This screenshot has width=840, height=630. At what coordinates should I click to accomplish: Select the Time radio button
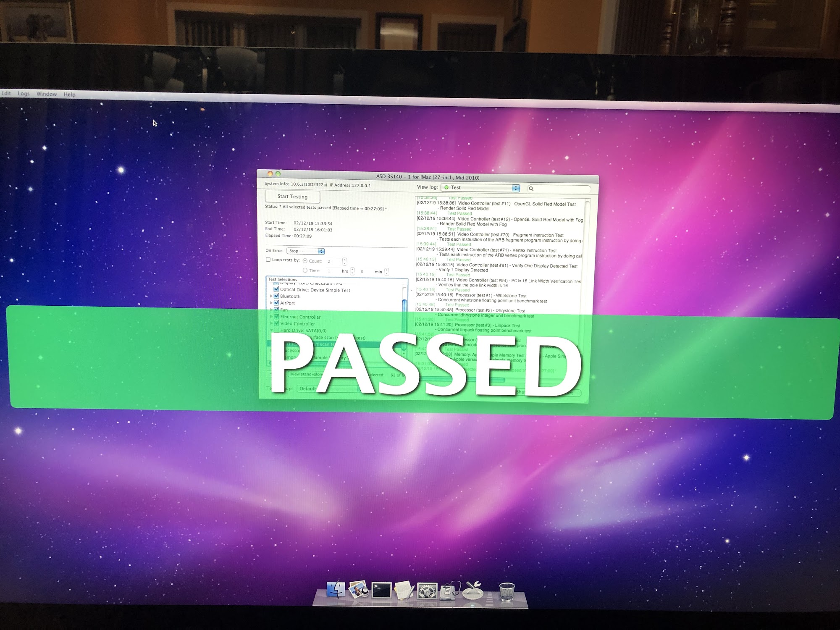click(305, 270)
